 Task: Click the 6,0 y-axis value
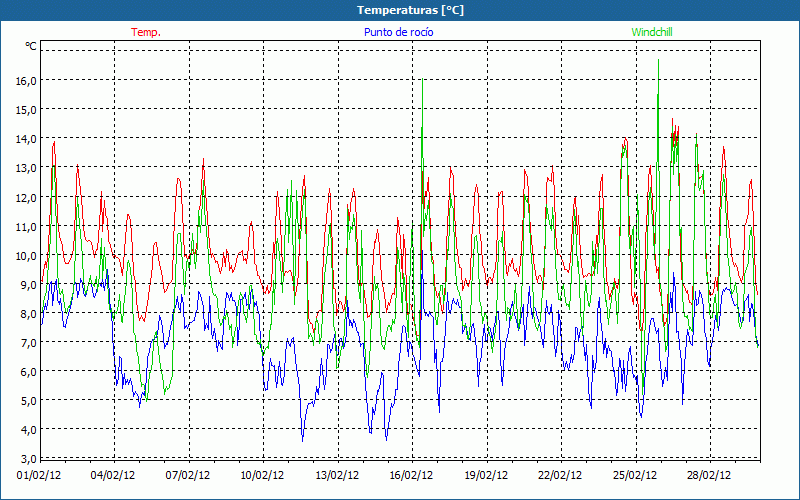29,372
